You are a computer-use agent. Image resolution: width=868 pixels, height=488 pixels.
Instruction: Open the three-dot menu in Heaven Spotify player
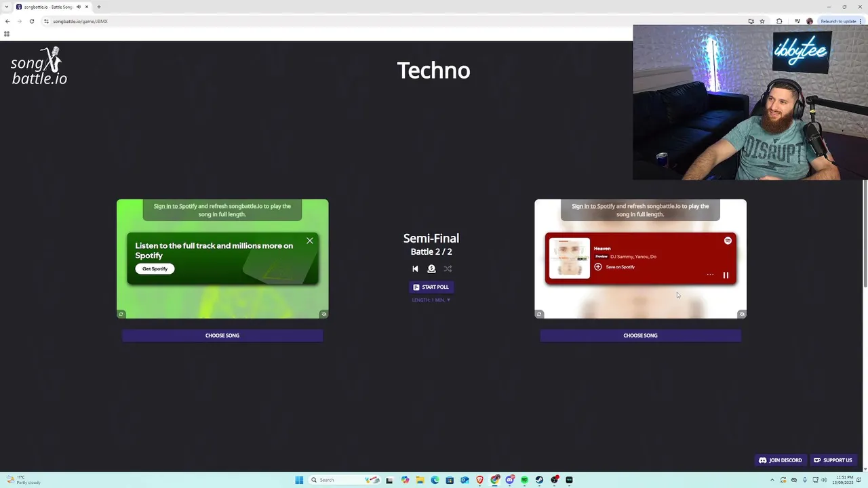710,274
